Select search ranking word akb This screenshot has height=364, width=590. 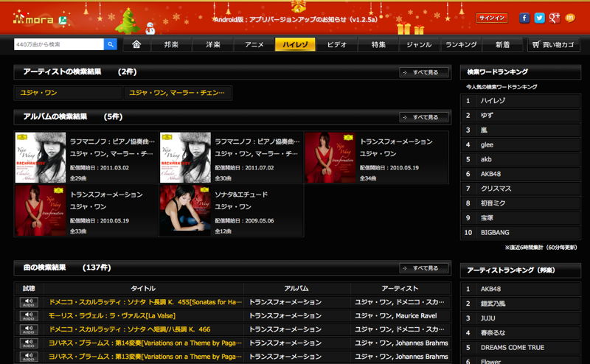pos(486,159)
